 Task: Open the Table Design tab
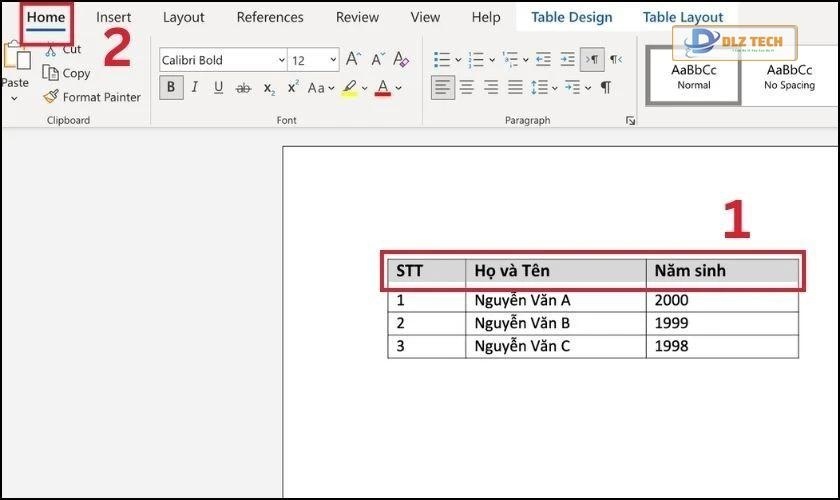(x=571, y=17)
